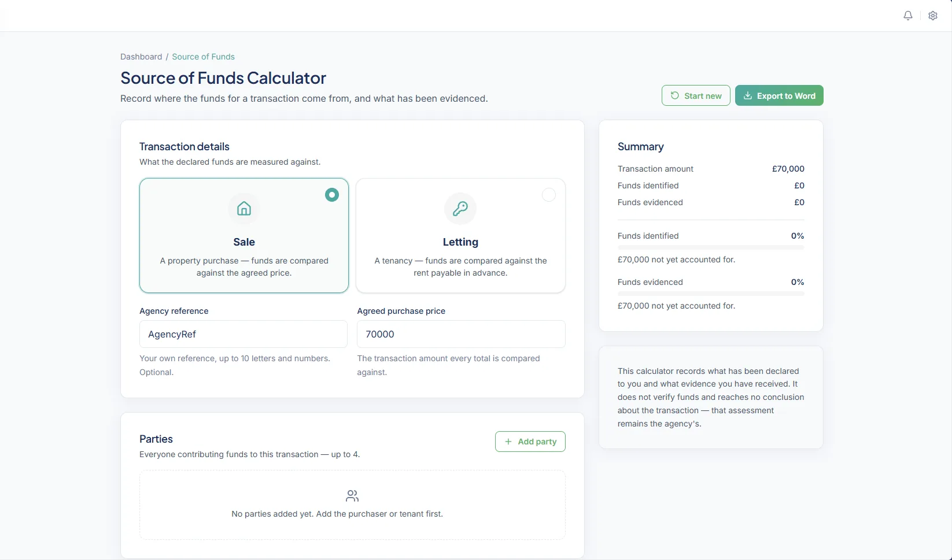
Task: Select the Letting radio button
Action: pyautogui.click(x=549, y=195)
